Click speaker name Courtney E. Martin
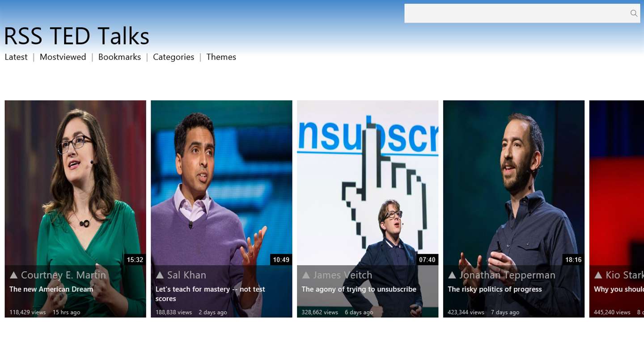The image size is (644, 362). pyautogui.click(x=64, y=275)
